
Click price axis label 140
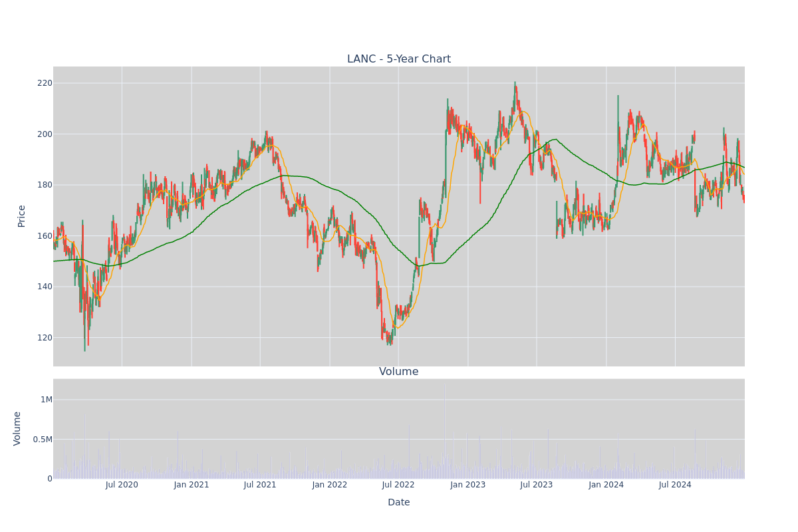[x=45, y=287]
